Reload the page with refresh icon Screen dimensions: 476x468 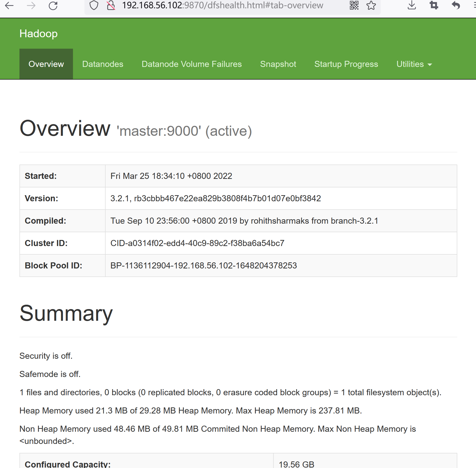[53, 6]
